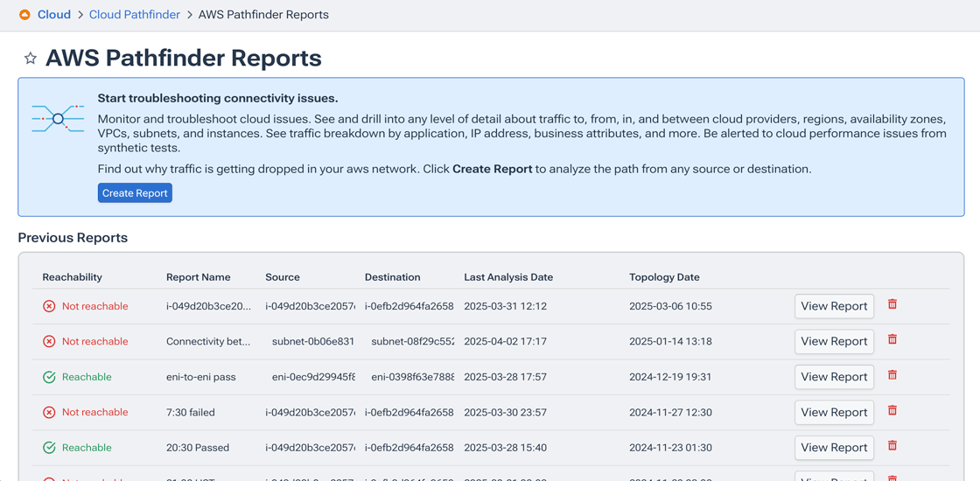Image resolution: width=980 pixels, height=481 pixels.
Task: Select the report name 20:30 Passed
Action: [198, 448]
